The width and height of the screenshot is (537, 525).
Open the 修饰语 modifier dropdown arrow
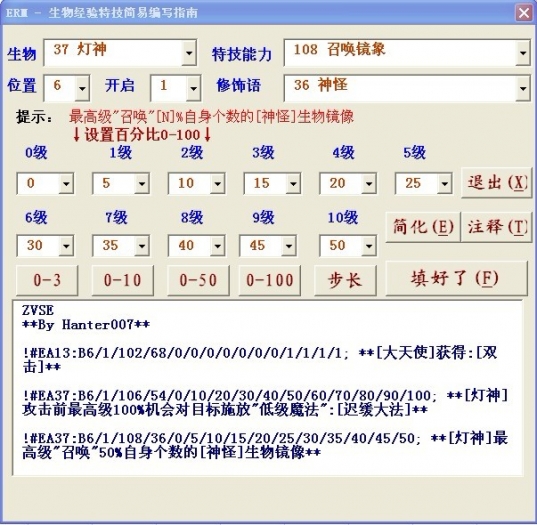pyautogui.click(x=523, y=88)
